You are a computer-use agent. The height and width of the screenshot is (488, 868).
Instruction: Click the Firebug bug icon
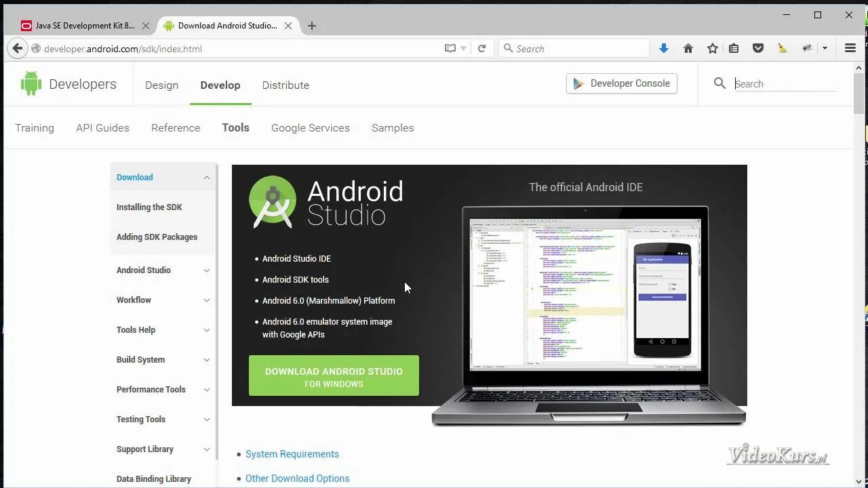click(807, 49)
